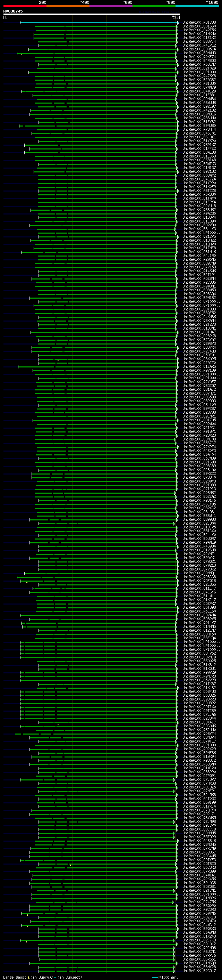Screen dimensions: 222x980
Task: Select hit label UniRef100_C1MKM0
Action: (199, 34)
